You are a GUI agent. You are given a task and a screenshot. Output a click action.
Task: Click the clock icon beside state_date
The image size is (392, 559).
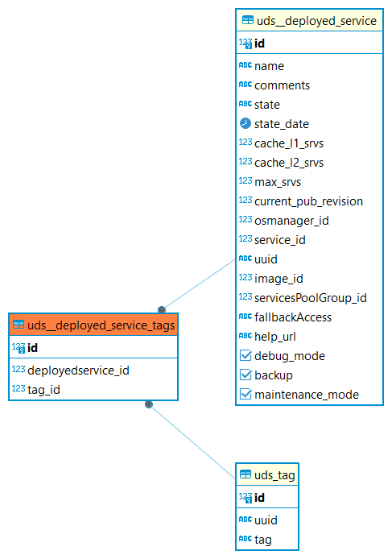click(x=246, y=123)
